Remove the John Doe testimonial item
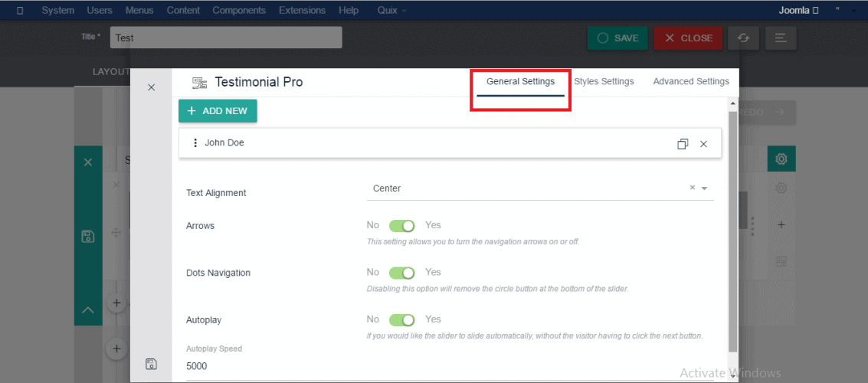Image resolution: width=868 pixels, height=383 pixels. (x=703, y=144)
